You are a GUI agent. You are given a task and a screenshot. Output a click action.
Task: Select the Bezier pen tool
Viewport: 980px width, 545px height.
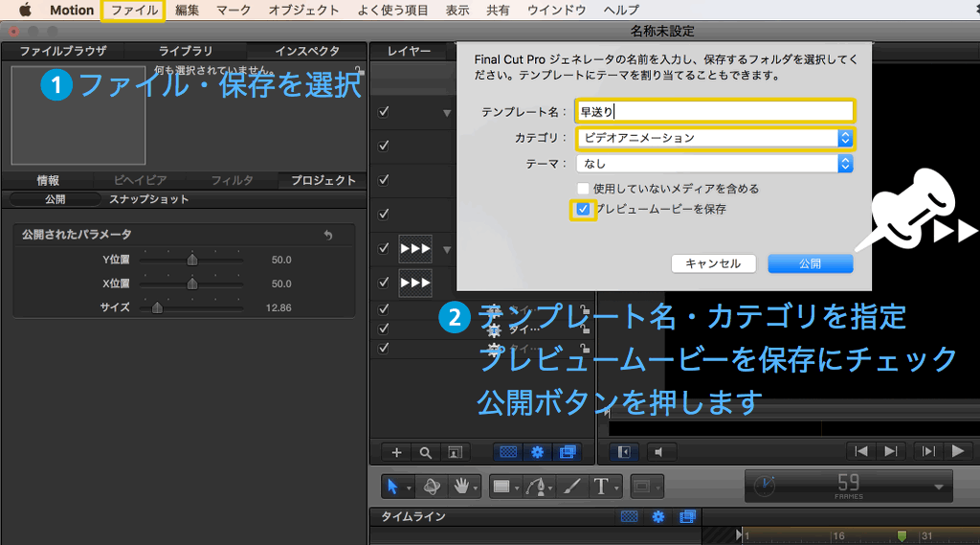pos(536,487)
